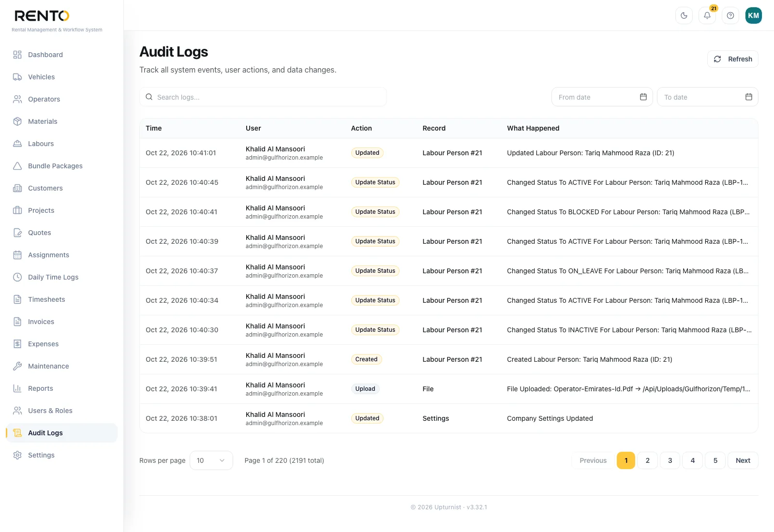Click the Customers building icon
This screenshot has width=774, height=532.
click(17, 188)
